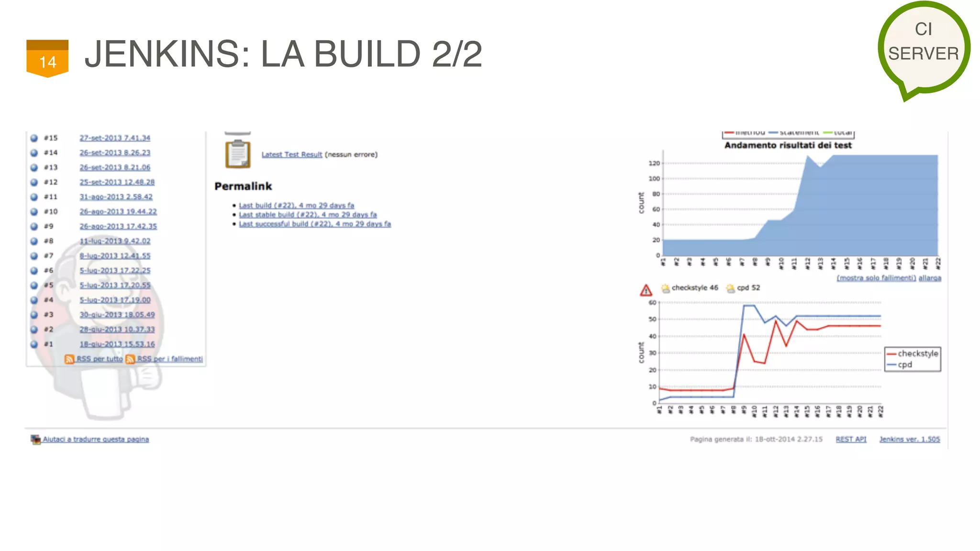Open build 18-giu-2013 15.53.16
The width and height of the screenshot is (980, 551).
pos(117,344)
